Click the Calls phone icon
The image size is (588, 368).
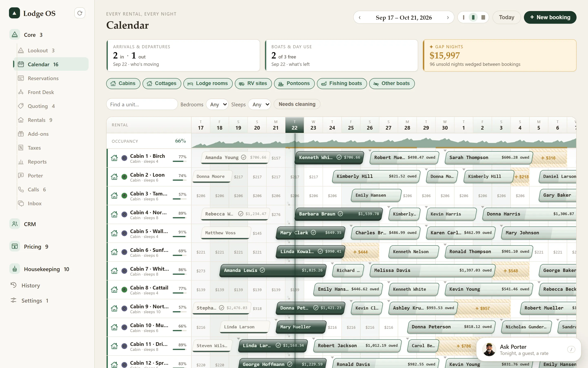click(21, 189)
